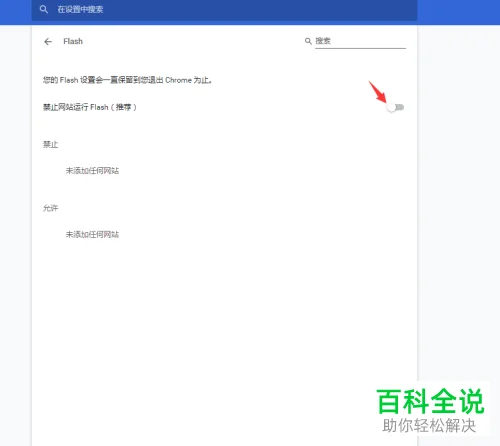Click the notice about Flash settings kept until Chrome exits
The image size is (500, 446).
tap(127, 80)
